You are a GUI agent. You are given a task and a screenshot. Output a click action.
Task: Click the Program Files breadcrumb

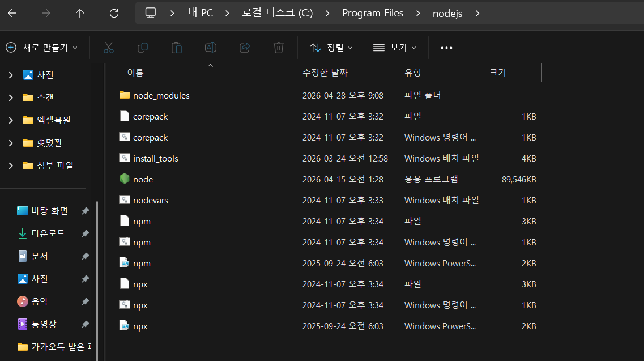pyautogui.click(x=373, y=13)
